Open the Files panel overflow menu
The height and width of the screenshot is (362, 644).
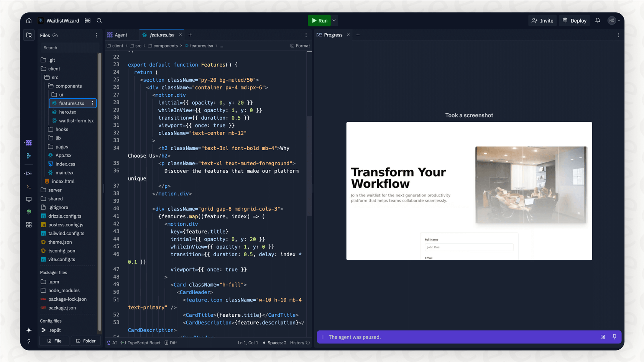[x=97, y=35]
